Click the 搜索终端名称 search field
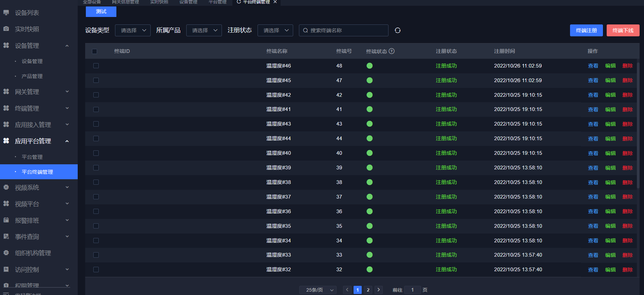This screenshot has height=295, width=644. click(344, 30)
